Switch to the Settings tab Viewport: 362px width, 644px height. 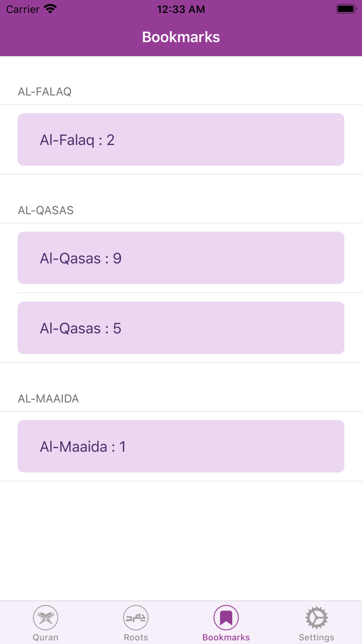pyautogui.click(x=316, y=623)
